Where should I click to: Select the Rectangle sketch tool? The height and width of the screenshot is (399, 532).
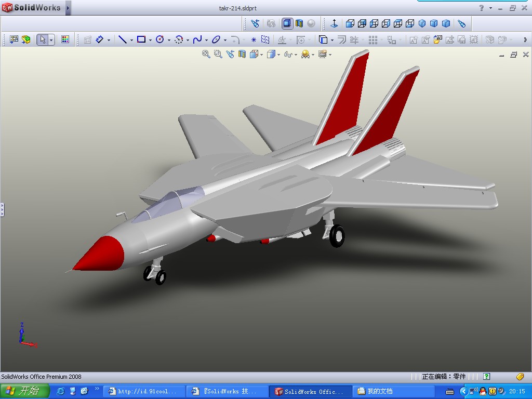141,39
